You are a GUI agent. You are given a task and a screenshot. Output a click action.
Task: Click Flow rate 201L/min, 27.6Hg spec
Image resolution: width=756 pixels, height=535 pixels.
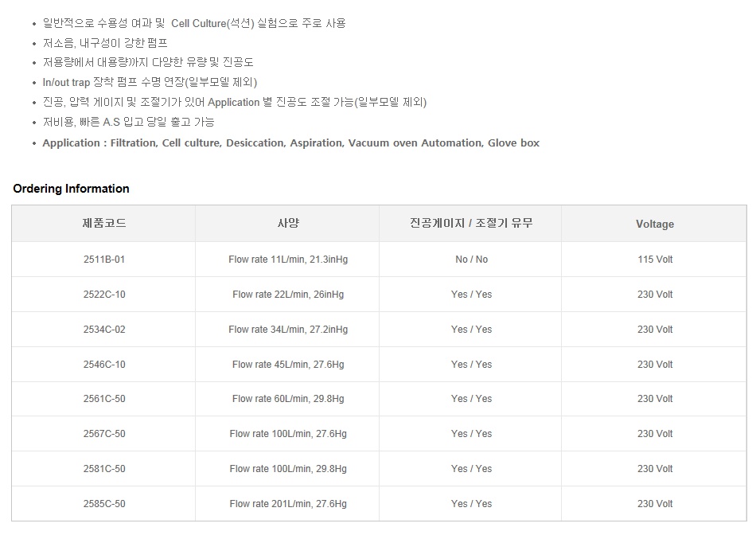pos(288,504)
